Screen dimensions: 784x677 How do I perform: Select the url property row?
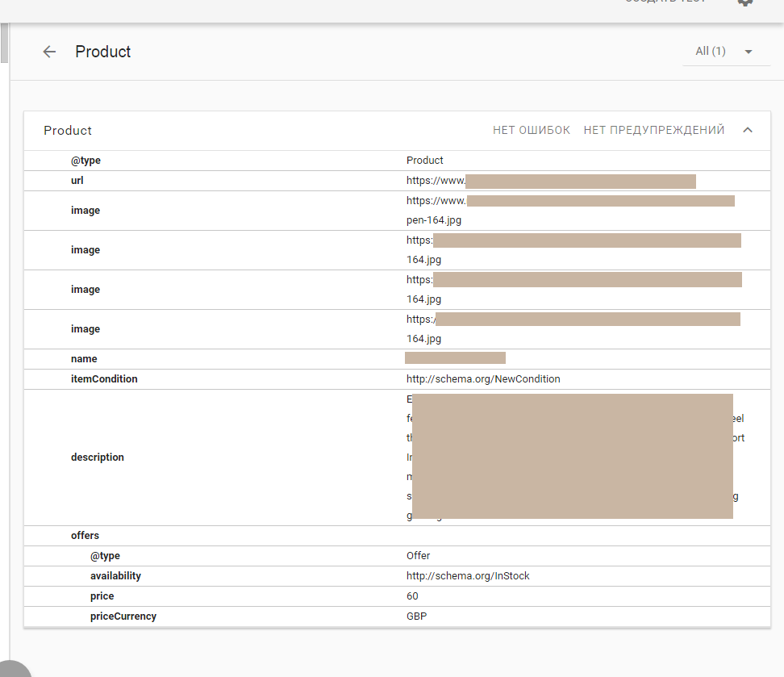[77, 181]
